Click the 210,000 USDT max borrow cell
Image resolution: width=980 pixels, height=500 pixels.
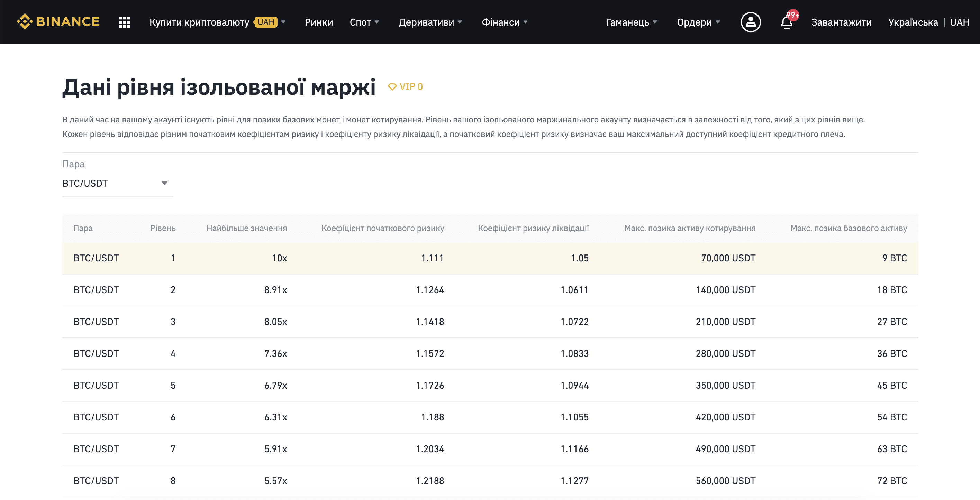pos(726,322)
